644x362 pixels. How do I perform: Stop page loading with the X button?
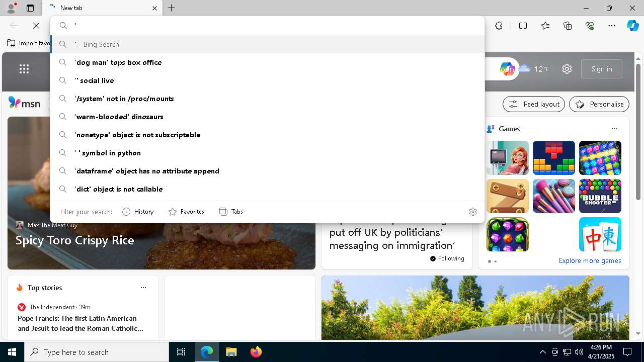click(x=36, y=26)
